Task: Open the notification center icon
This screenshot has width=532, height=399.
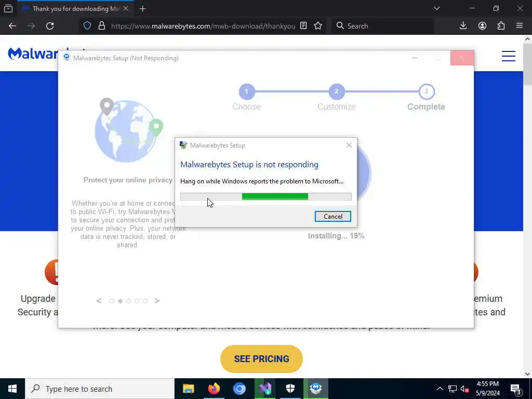Action: (515, 389)
